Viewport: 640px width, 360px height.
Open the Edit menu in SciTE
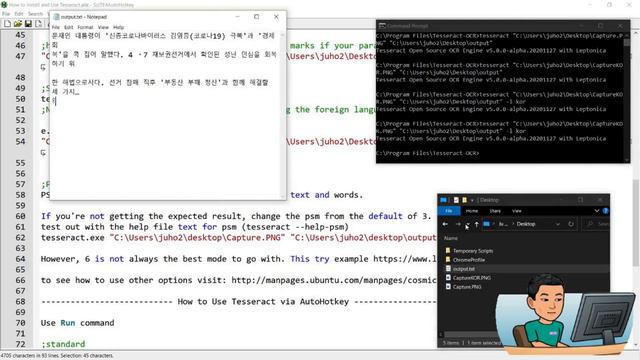(x=19, y=14)
